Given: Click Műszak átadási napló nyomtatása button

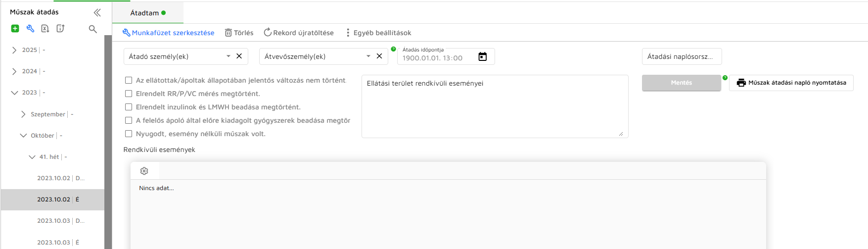Looking at the screenshot, I should (791, 83).
